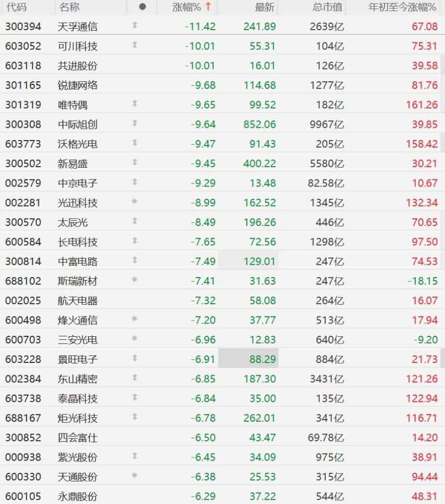Viewport: 445px width, 504px height.
Task: Sort by the 总市值 column header
Action: [x=327, y=7]
